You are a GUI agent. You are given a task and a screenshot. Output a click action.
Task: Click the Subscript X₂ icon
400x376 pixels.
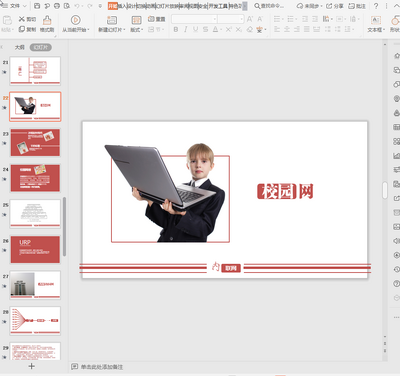[x=239, y=29]
